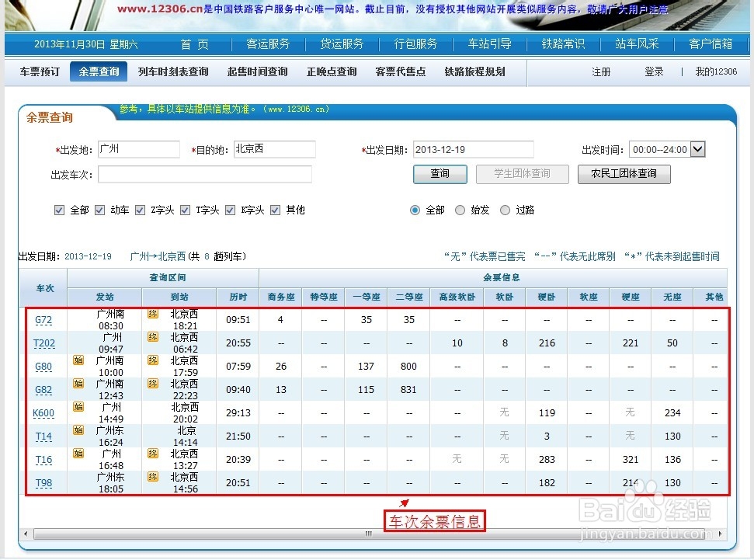
Task: Click the 234 无座 cell for K600
Action: [672, 412]
